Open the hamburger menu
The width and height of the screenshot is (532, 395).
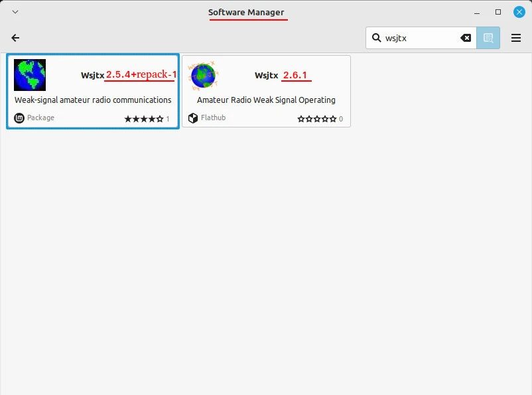point(516,39)
